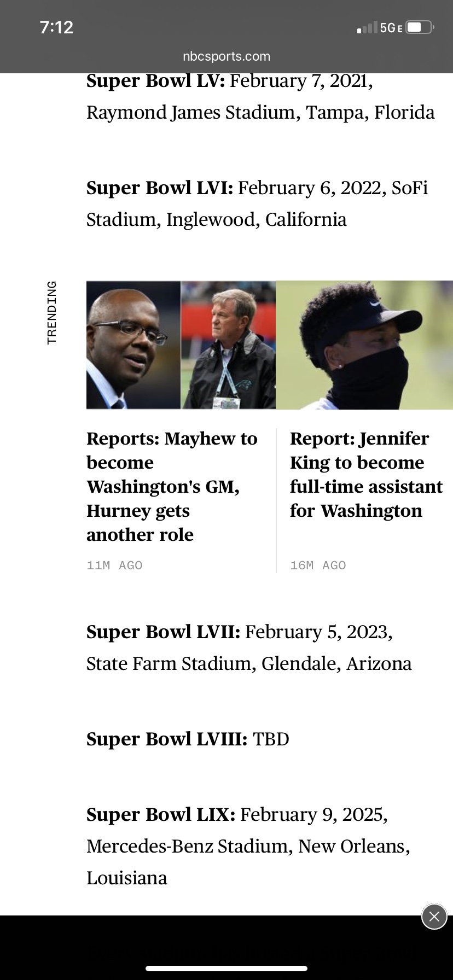Screen dimensions: 453x980
Task: Open the Jennifer King article photo
Action: point(364,345)
